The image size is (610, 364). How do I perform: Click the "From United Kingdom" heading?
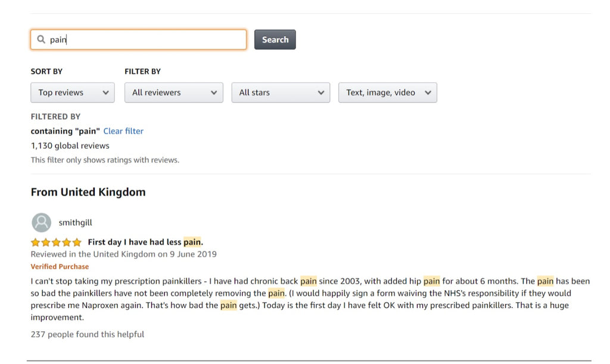coord(88,192)
